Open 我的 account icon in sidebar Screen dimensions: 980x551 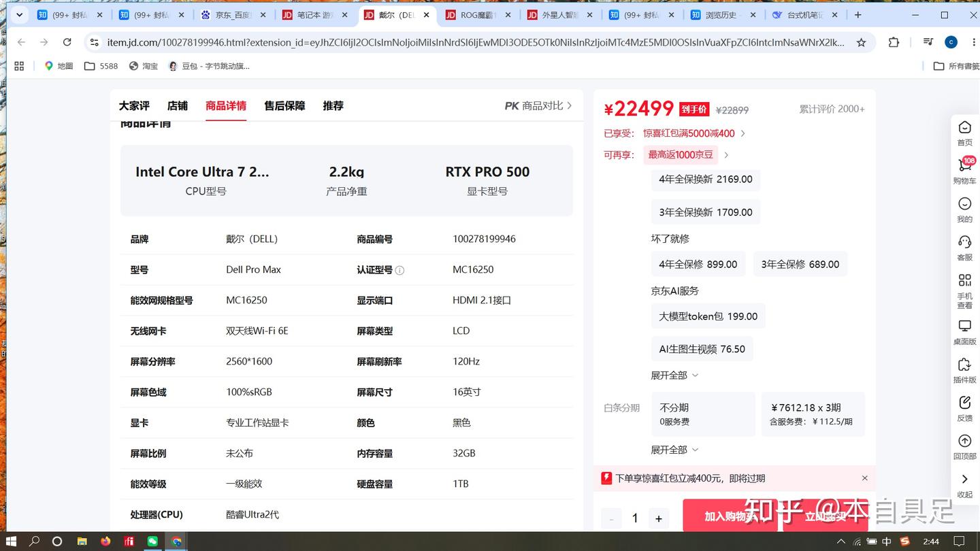pyautogui.click(x=964, y=204)
